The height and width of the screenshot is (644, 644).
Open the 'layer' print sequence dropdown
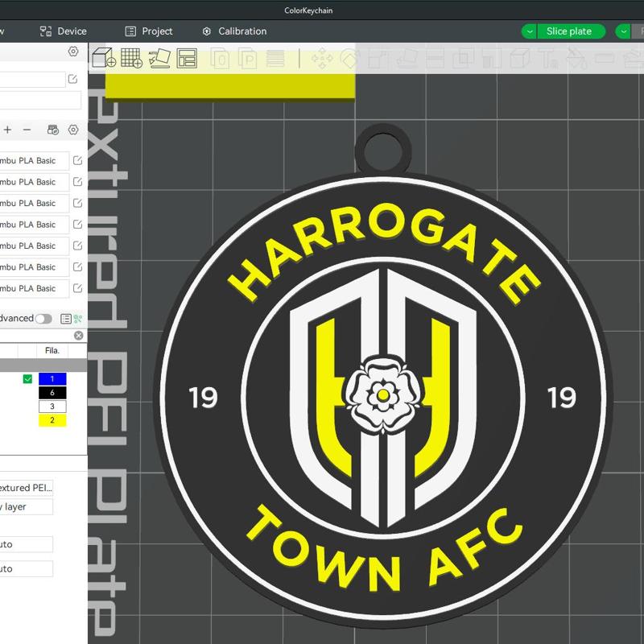[27, 506]
